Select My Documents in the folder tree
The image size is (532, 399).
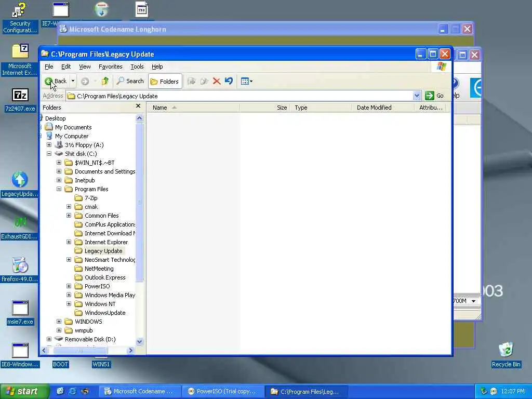point(73,127)
